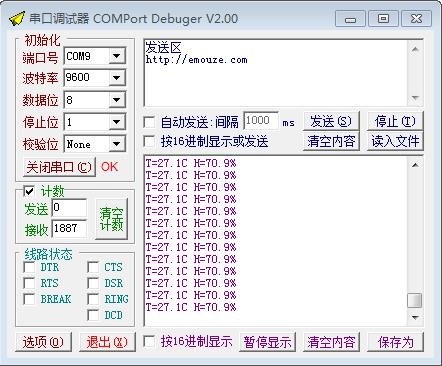
Task: Open the 校验位 None dropdown
Action: 116,144
